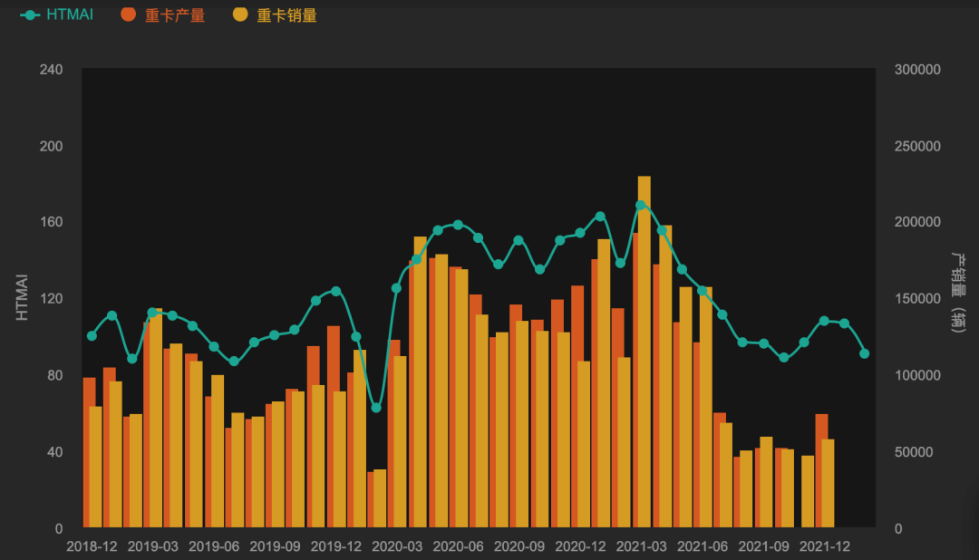Click the vertical HTMAI left axis title
The height and width of the screenshot is (560, 979).
22,297
